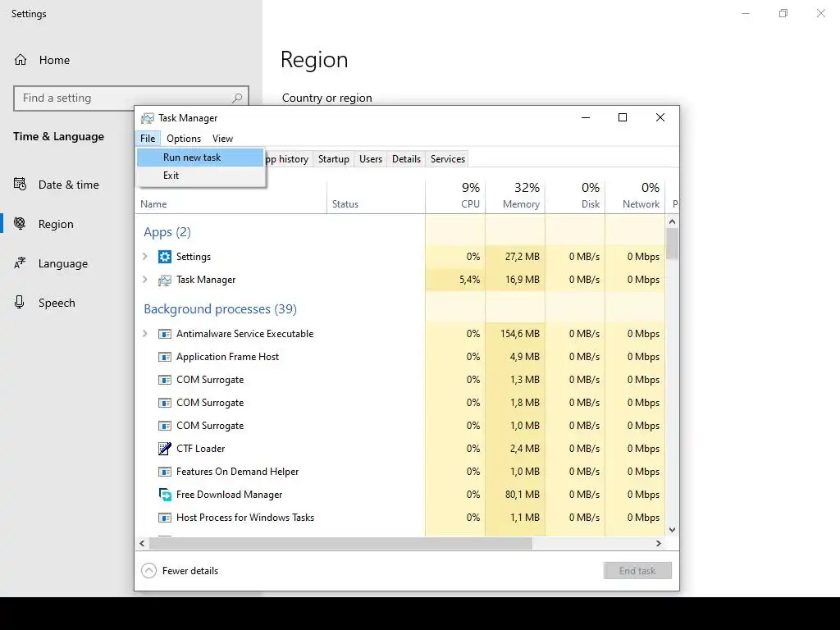Minimize the Task Manager window

click(x=586, y=118)
